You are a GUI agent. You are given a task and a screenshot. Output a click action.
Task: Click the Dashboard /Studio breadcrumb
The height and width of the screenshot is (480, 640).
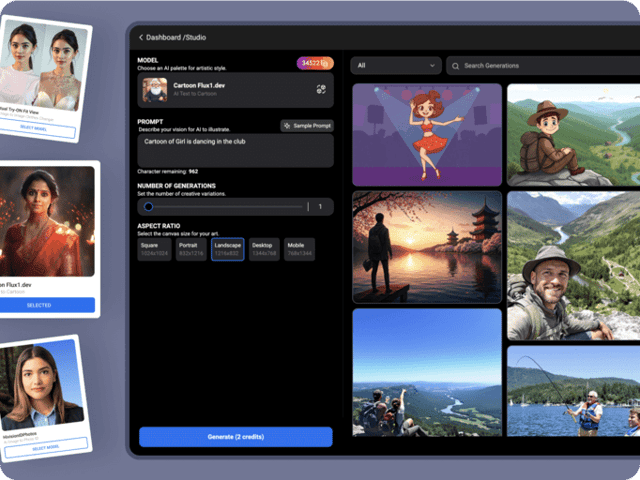pyautogui.click(x=176, y=38)
